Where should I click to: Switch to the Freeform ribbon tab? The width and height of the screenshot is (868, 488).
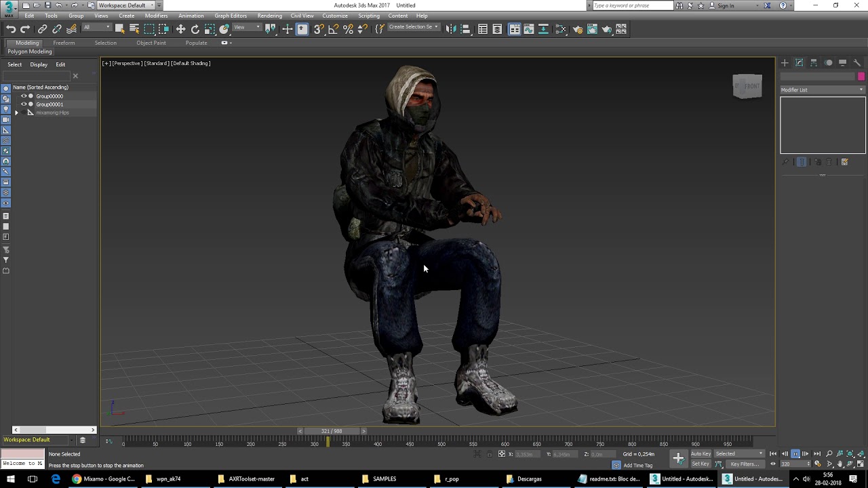click(64, 43)
